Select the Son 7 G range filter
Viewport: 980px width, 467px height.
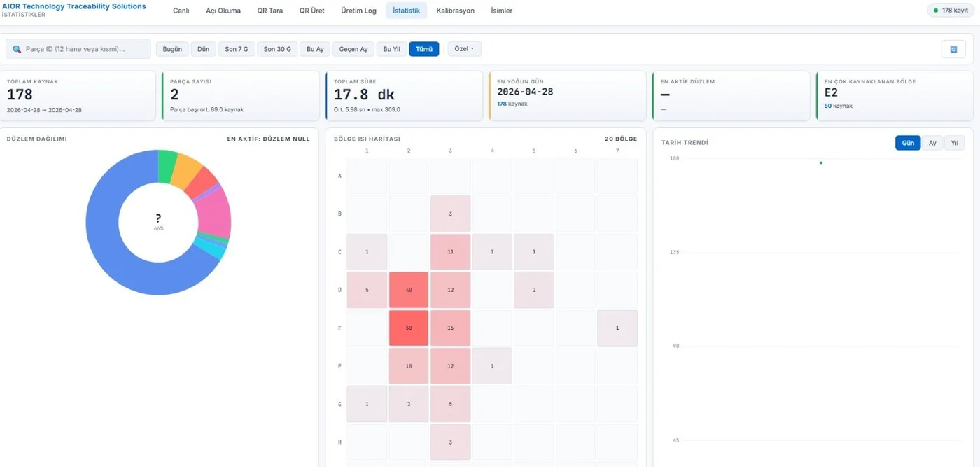click(237, 49)
